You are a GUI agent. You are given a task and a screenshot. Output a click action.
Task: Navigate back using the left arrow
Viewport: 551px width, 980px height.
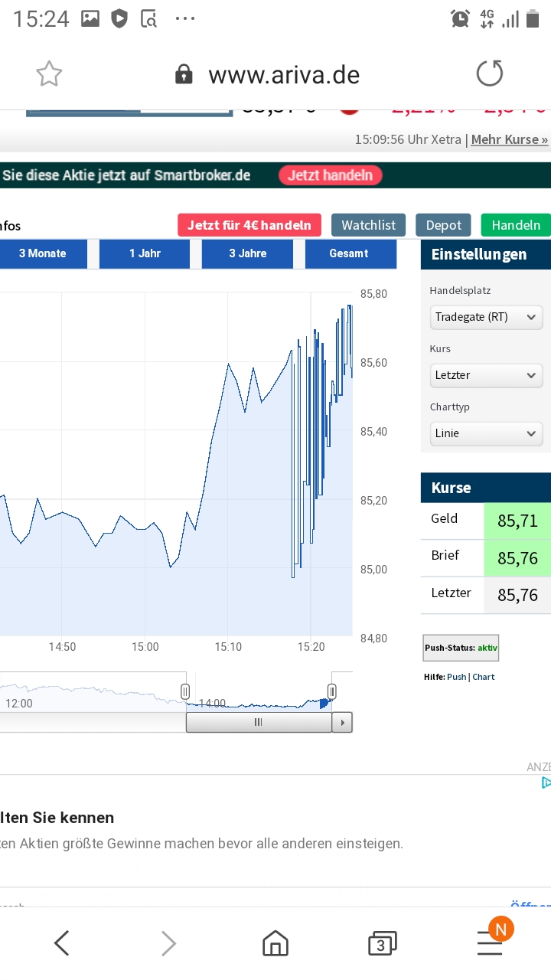coord(60,942)
